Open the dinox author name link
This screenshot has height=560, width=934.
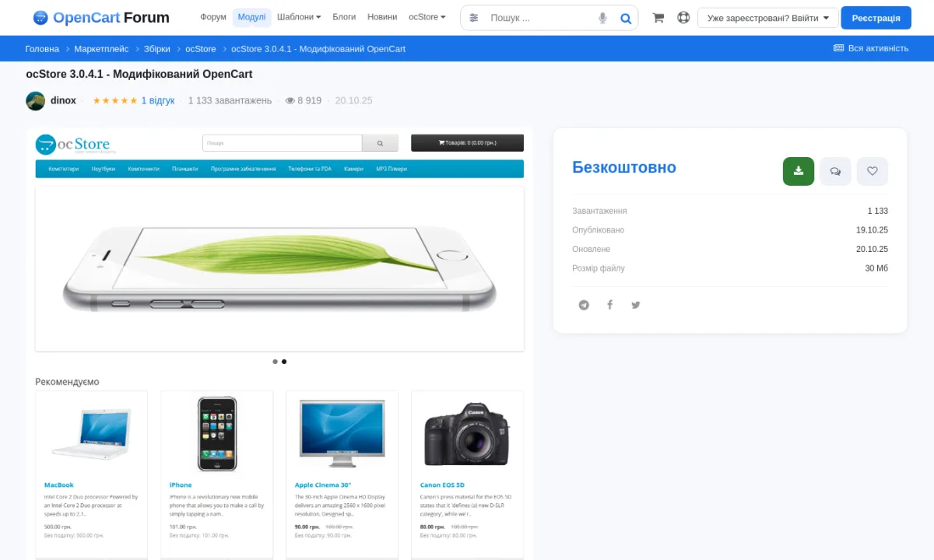point(64,101)
